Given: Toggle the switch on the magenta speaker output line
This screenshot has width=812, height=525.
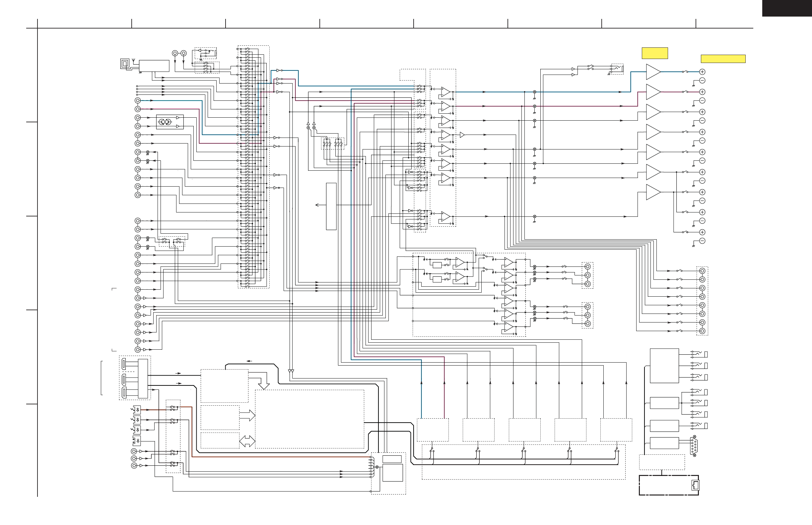Looking at the screenshot, I should point(685,92).
